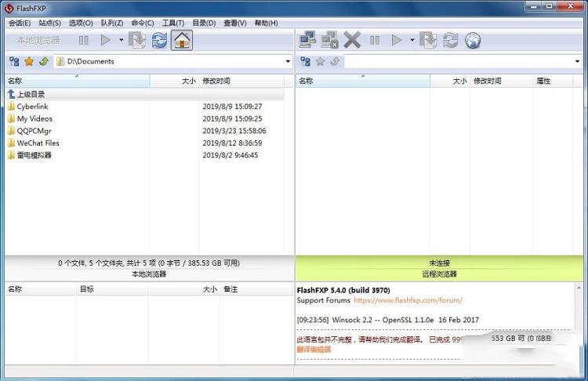Click the 2019/3/23 15:58:06 date cell
The height and width of the screenshot is (381, 588).
pyautogui.click(x=234, y=131)
